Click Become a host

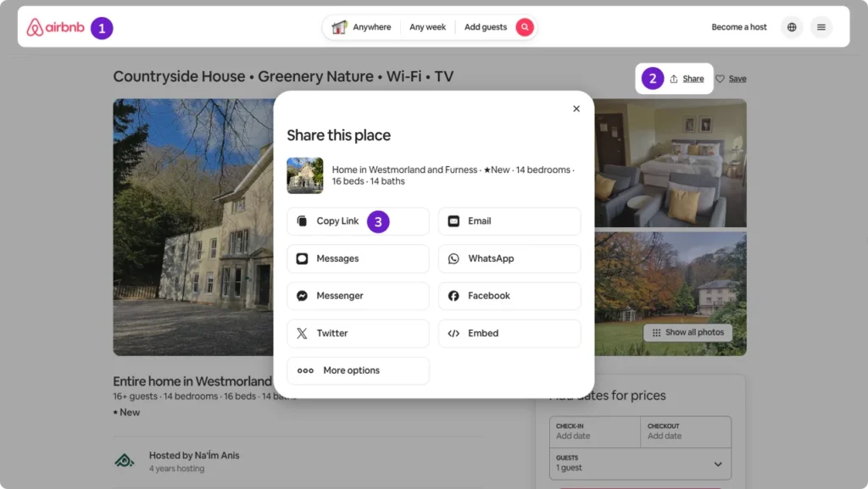click(738, 26)
